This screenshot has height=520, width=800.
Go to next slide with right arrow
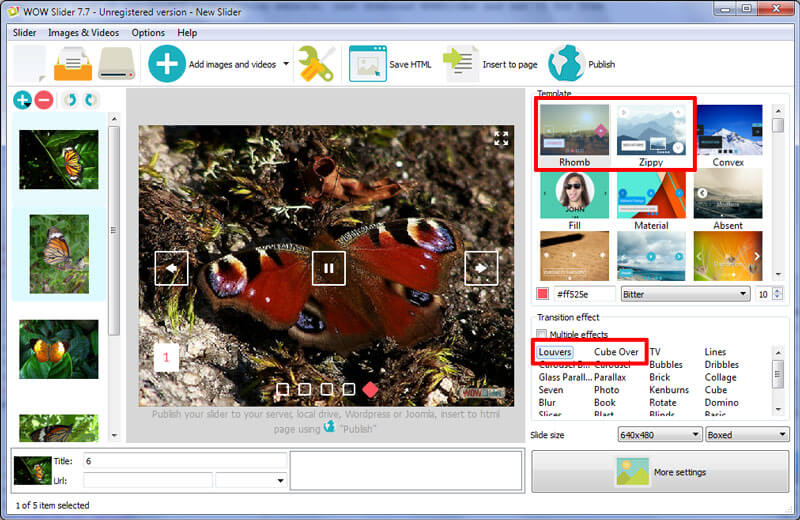481,268
